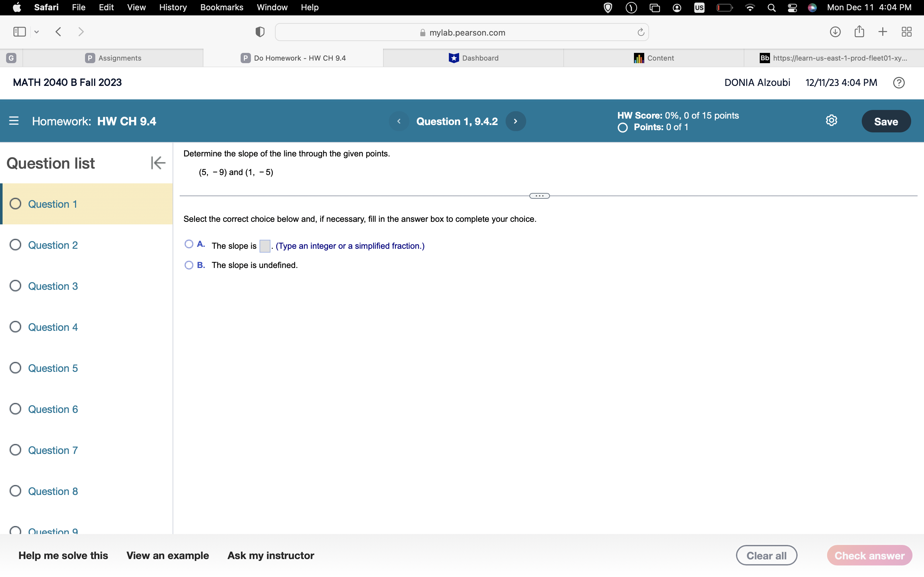The width and height of the screenshot is (924, 577).
Task: Open the homework settings gear icon
Action: (831, 121)
